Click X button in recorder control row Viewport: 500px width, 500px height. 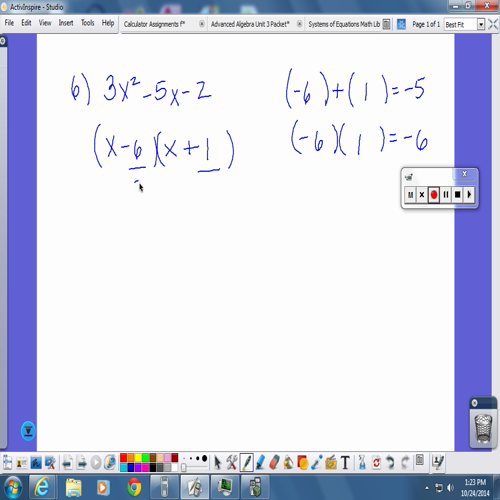[422, 194]
